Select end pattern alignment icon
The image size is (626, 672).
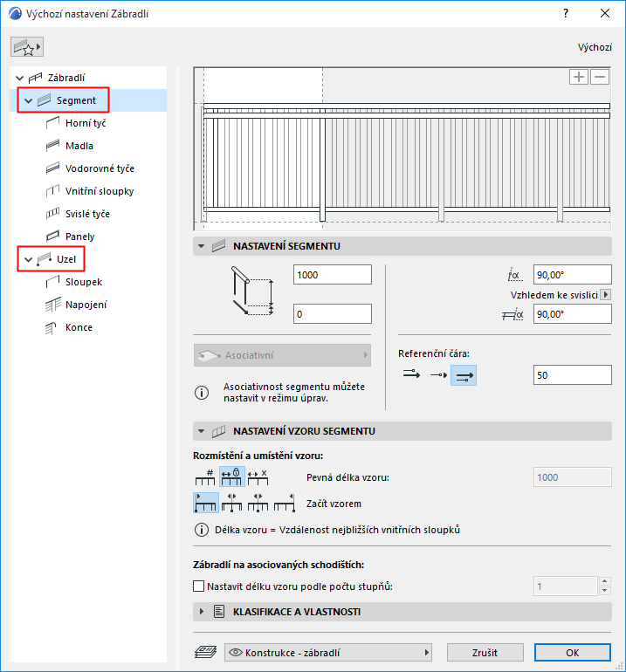click(x=285, y=503)
